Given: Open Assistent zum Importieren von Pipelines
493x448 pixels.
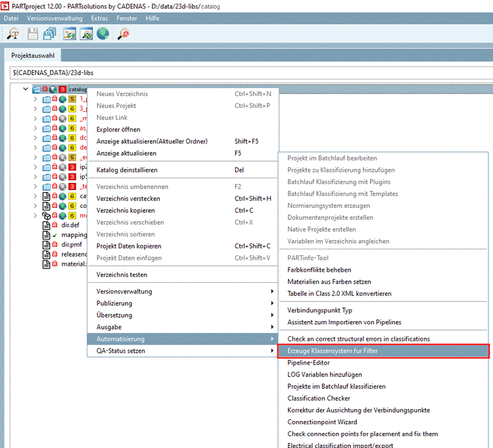Looking at the screenshot, I should point(383,322).
